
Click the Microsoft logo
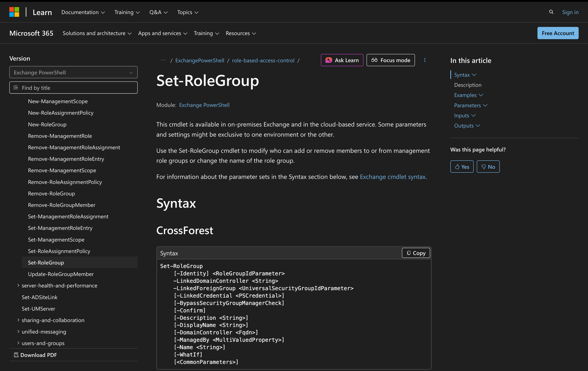click(x=14, y=12)
